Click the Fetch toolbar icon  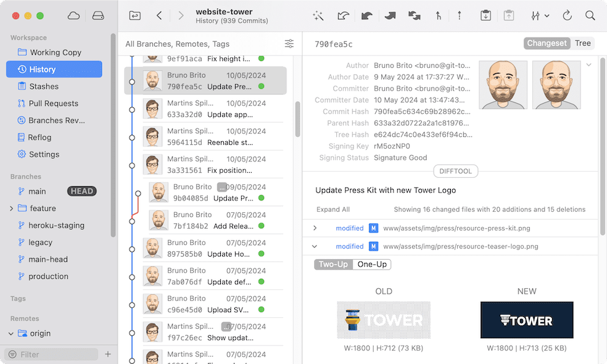(x=343, y=15)
